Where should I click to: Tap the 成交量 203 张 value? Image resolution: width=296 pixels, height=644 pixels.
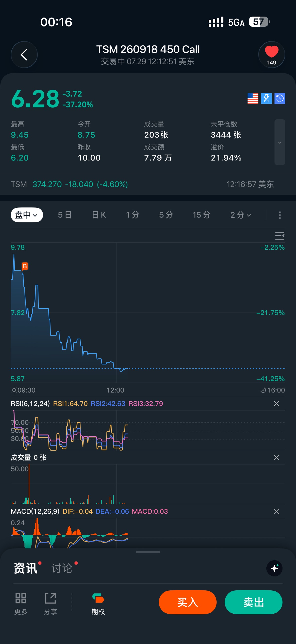point(156,135)
